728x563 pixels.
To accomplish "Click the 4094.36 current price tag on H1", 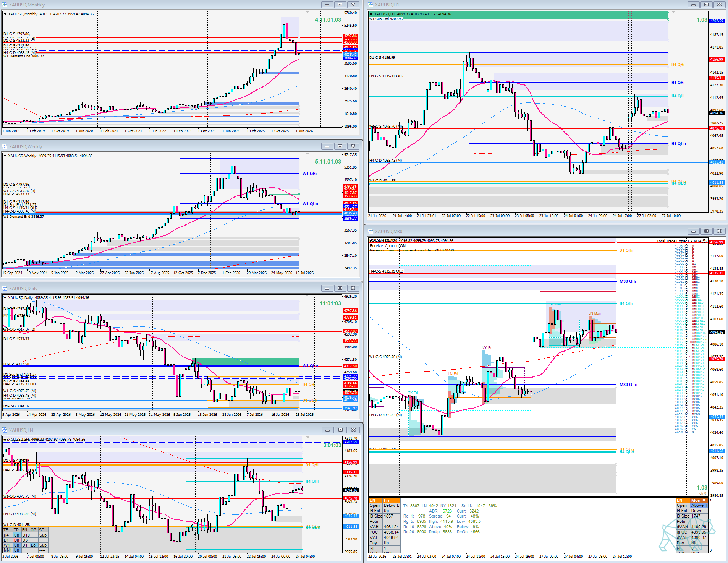I will coord(717,113).
